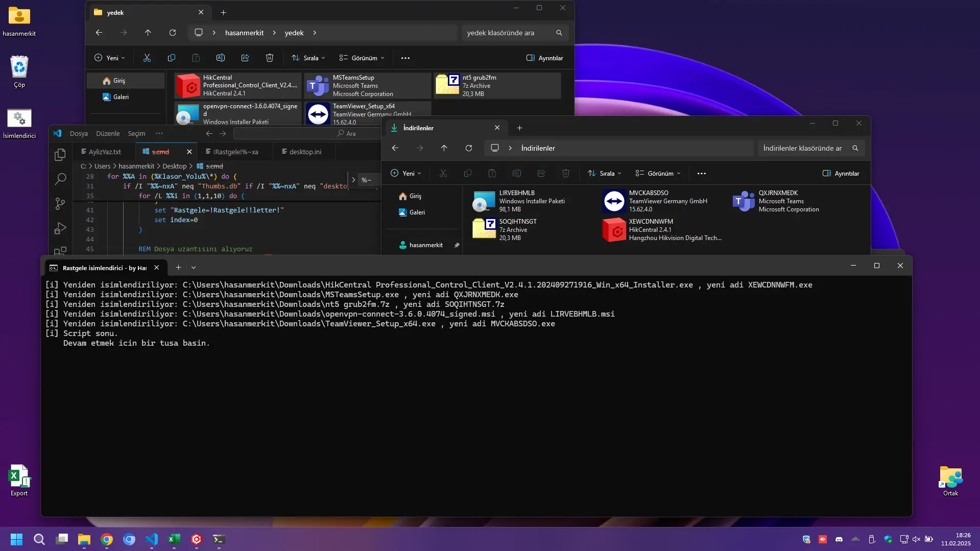Viewport: 980px width, 551px height.
Task: Toggle Ayrıntılar pane in İndirilenler window
Action: (x=841, y=174)
